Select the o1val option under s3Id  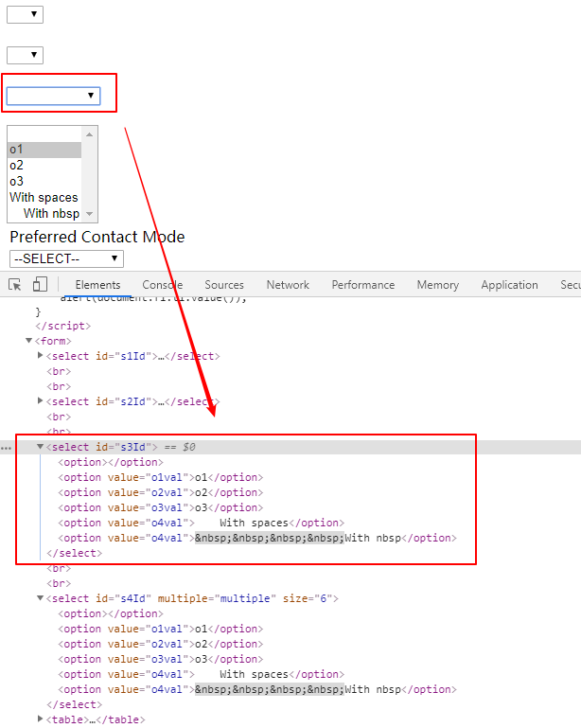[160, 477]
